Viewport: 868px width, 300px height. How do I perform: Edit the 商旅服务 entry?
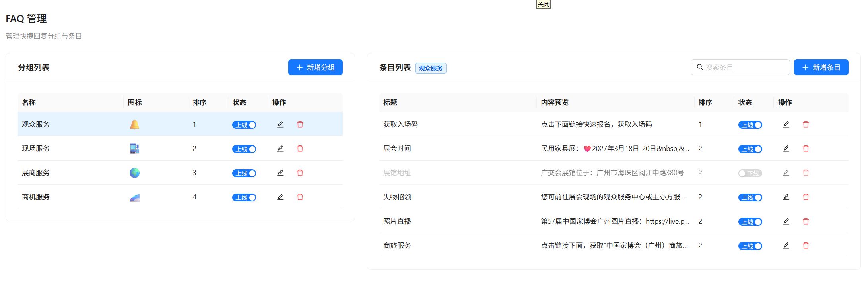786,246
